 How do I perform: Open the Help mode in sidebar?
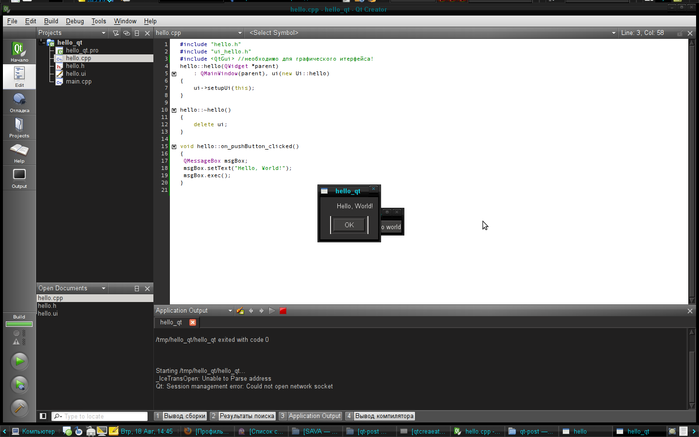(19, 153)
